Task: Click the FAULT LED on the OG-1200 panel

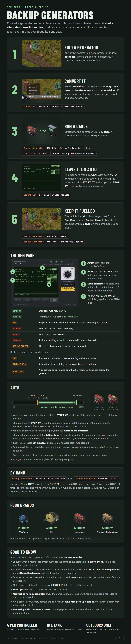Action: click(72, 262)
